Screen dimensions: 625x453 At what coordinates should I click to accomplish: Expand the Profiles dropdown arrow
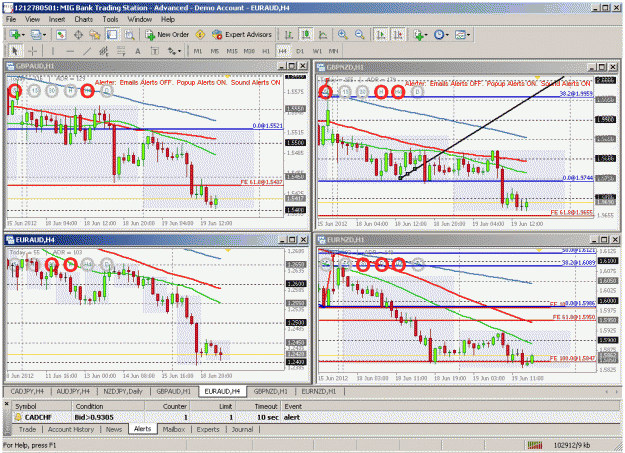[44, 35]
